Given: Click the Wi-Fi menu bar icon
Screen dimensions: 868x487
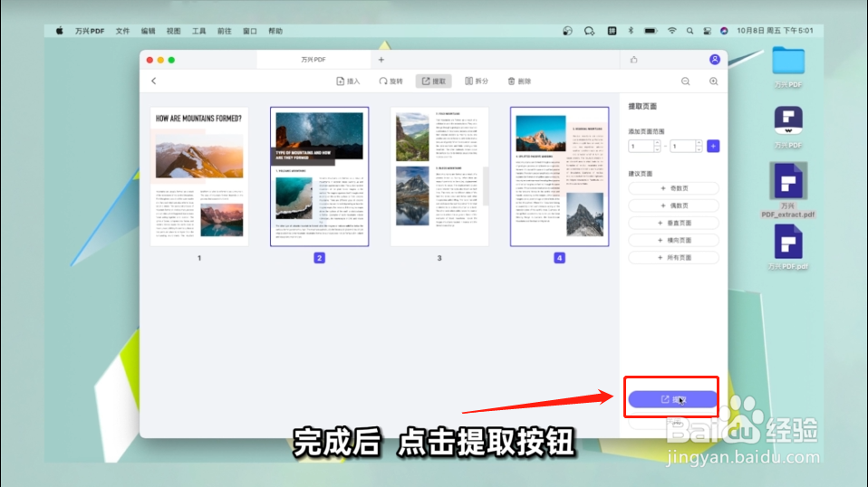Looking at the screenshot, I should coord(671,31).
